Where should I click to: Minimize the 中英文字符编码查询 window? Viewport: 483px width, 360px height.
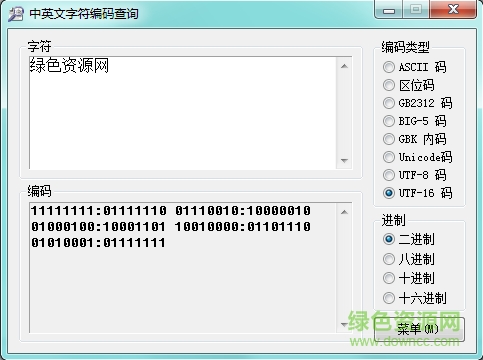(389, 10)
